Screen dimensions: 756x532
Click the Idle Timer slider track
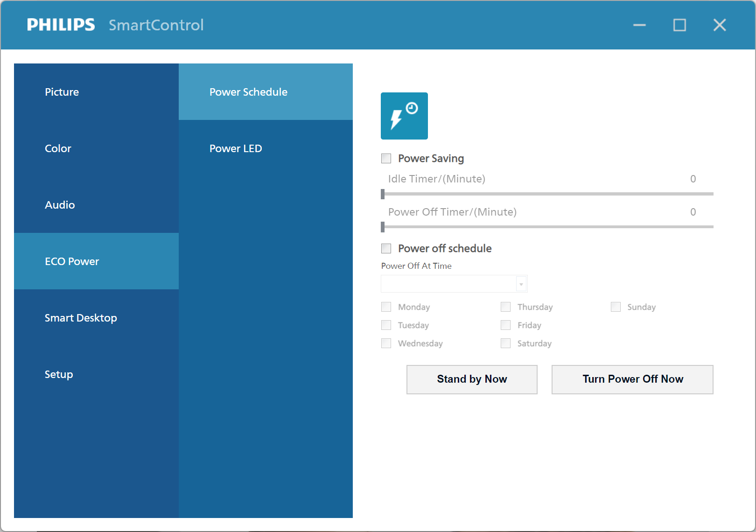point(547,194)
